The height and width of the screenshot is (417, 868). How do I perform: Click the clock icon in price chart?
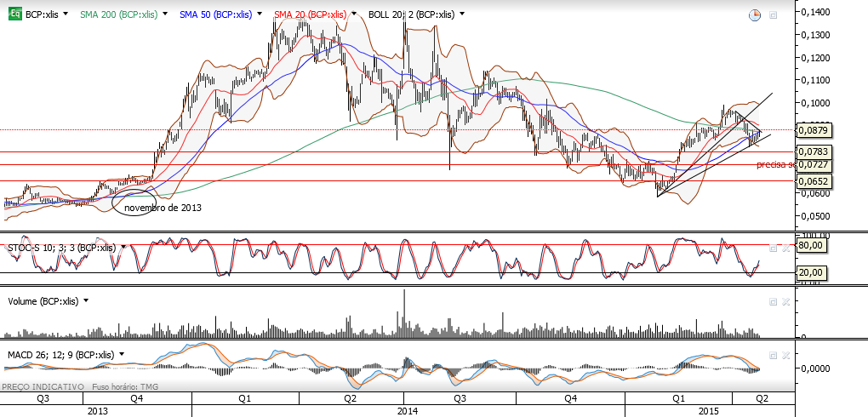[x=755, y=15]
